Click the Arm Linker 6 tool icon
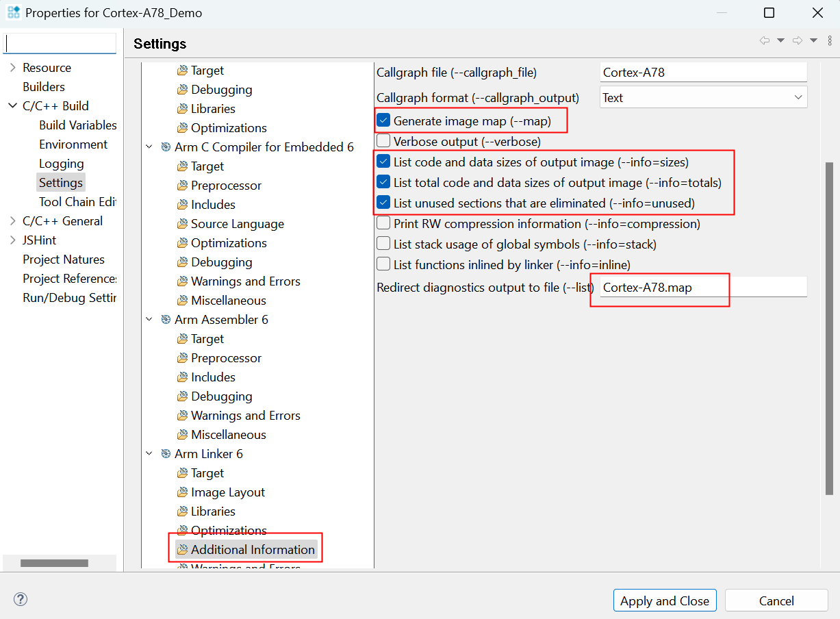840x619 pixels. tap(166, 454)
